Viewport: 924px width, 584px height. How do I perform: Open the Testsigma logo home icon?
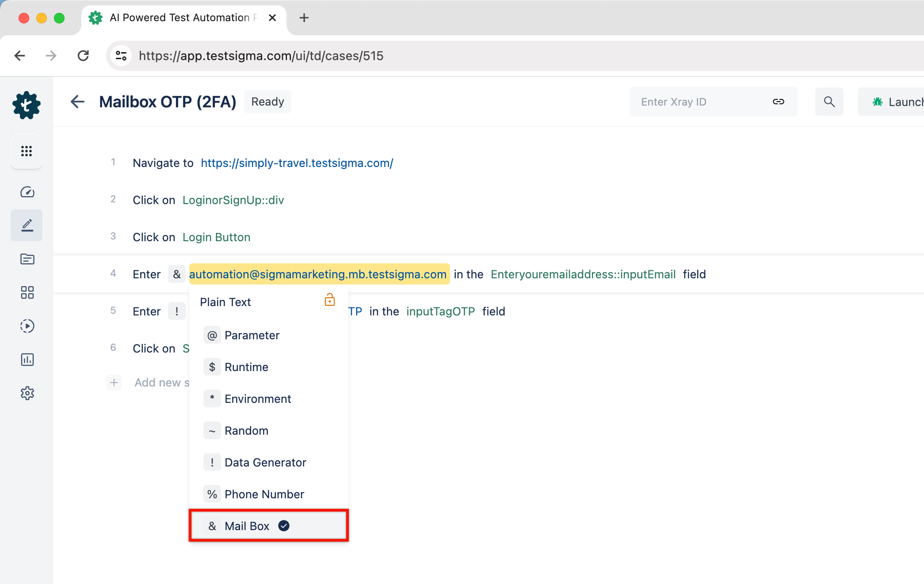coord(27,105)
